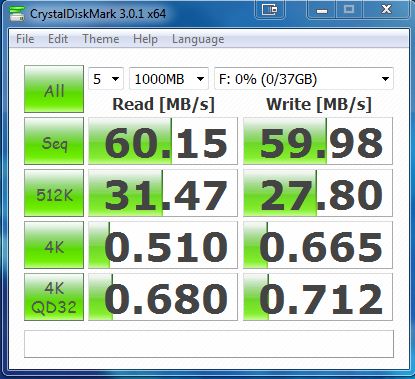The height and width of the screenshot is (379, 415).
Task: Click the empty comment field at bottom
Action: coord(209,344)
